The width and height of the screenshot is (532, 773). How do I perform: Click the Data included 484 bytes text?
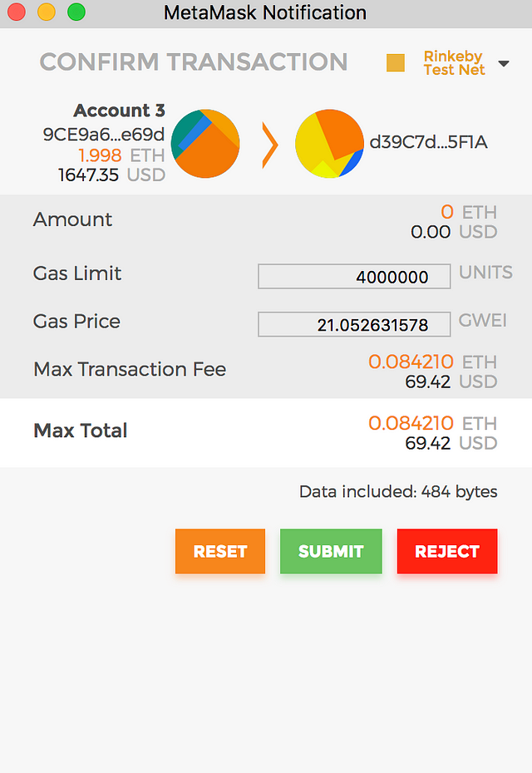[398, 491]
